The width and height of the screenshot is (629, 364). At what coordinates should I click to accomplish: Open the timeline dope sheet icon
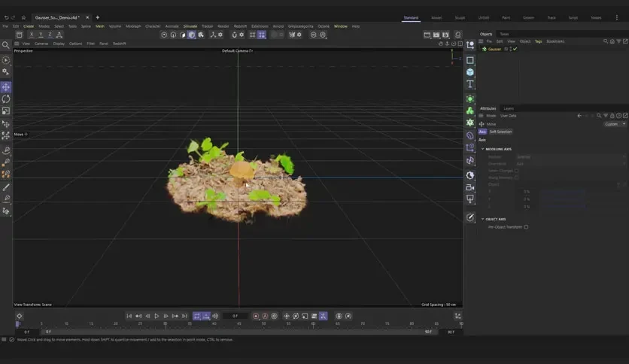[457, 316]
